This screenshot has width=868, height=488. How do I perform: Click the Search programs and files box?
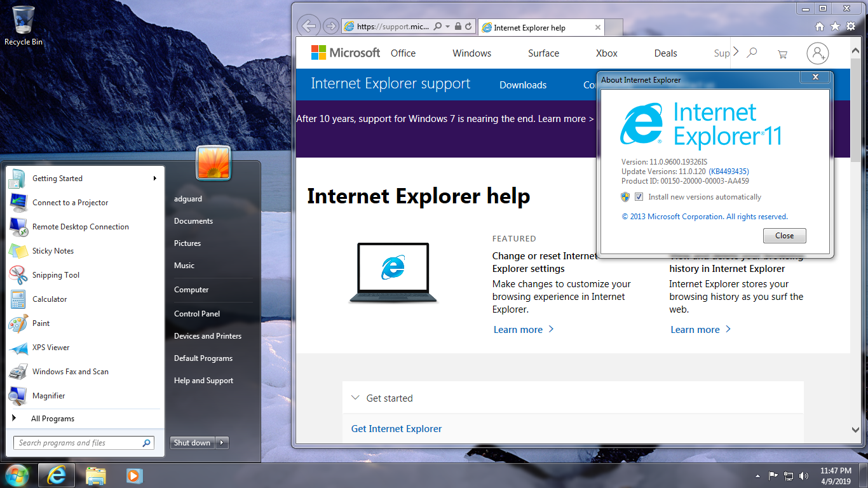pyautogui.click(x=84, y=443)
